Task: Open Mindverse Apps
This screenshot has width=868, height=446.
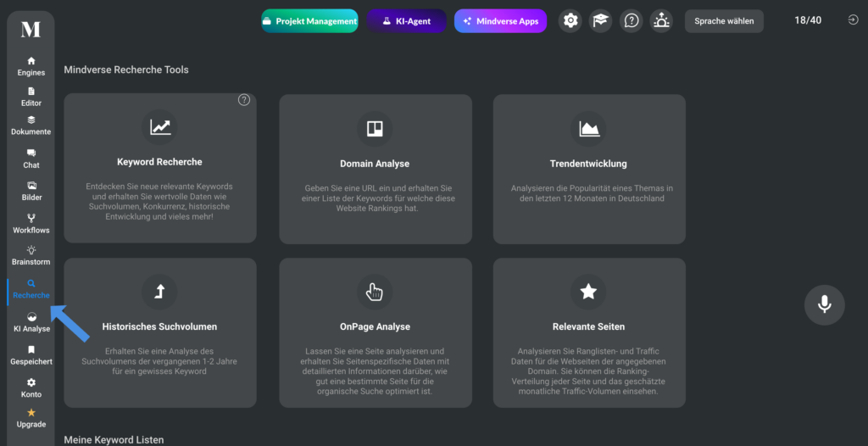Action: click(x=501, y=21)
